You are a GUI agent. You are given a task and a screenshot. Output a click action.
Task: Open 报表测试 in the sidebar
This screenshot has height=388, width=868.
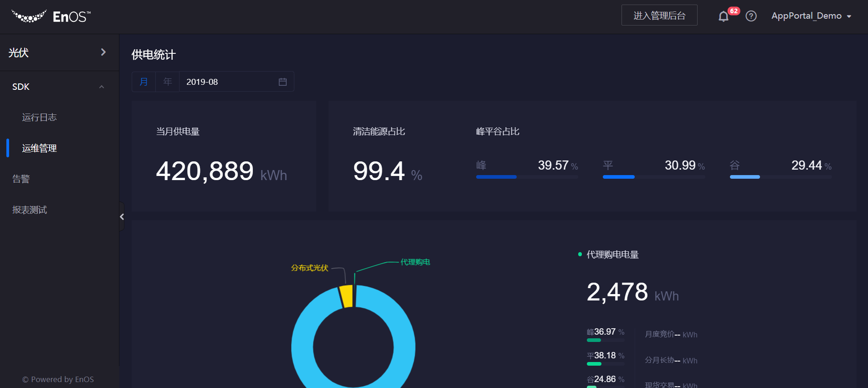click(x=30, y=210)
